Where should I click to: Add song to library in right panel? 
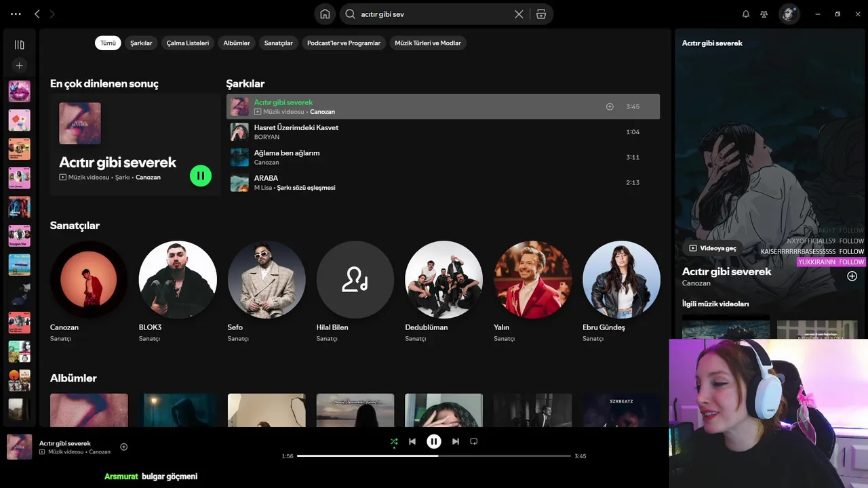coord(852,276)
